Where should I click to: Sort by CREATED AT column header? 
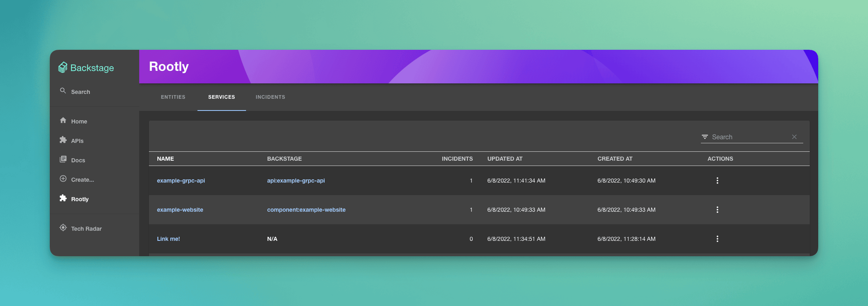(x=615, y=159)
